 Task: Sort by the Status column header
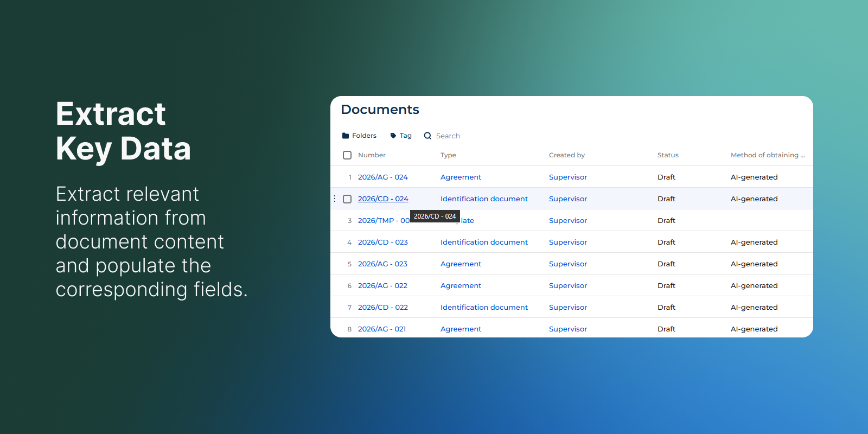click(668, 155)
